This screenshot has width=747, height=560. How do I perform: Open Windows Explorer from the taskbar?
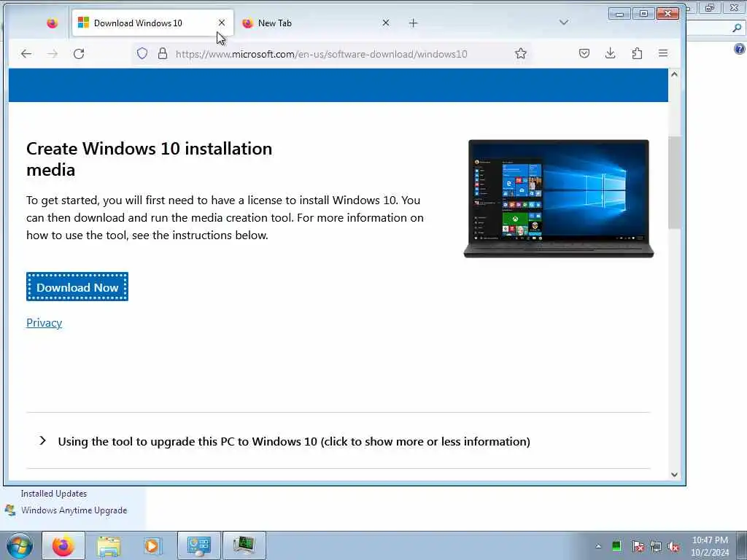pyautogui.click(x=109, y=545)
